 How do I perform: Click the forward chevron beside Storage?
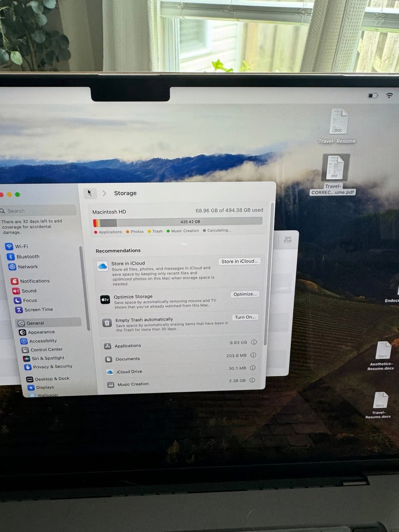pos(104,193)
